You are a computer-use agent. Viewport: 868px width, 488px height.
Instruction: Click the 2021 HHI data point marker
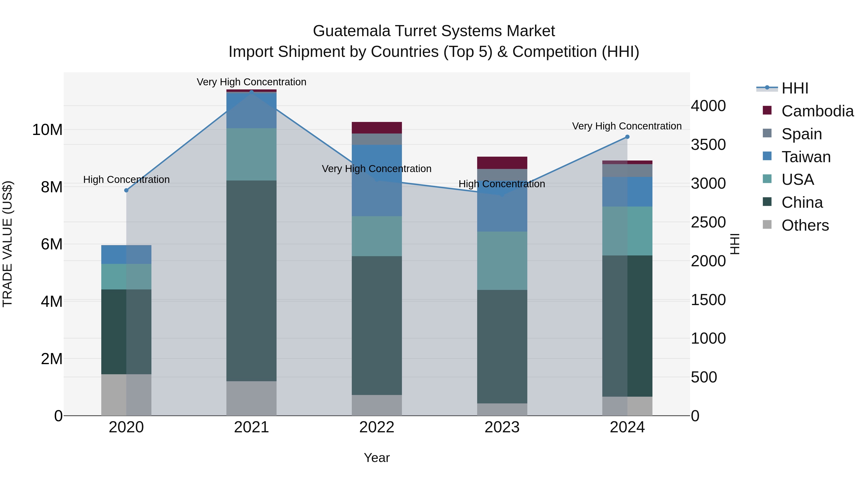tap(251, 92)
